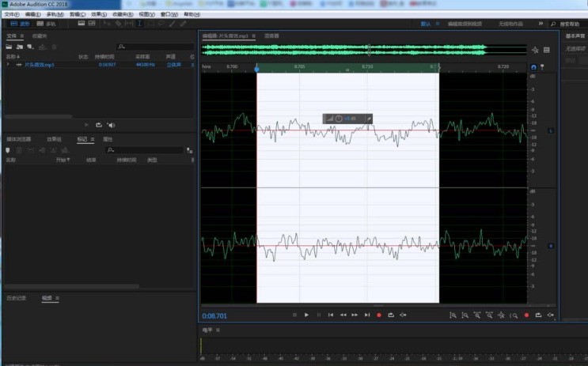Toggle loop playback in transport controls
Screen dimensions: 588x366
(x=391, y=315)
